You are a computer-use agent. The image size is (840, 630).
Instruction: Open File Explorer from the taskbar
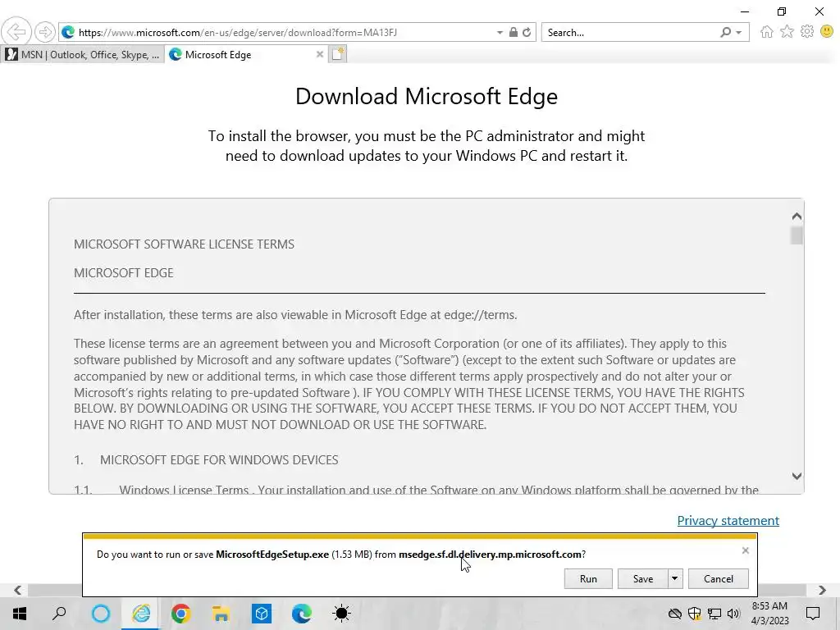pos(221,614)
